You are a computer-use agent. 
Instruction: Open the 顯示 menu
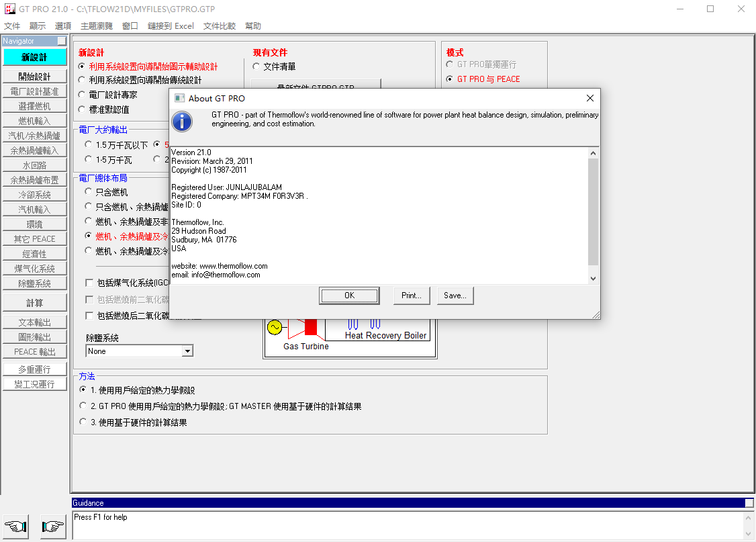tap(38, 26)
